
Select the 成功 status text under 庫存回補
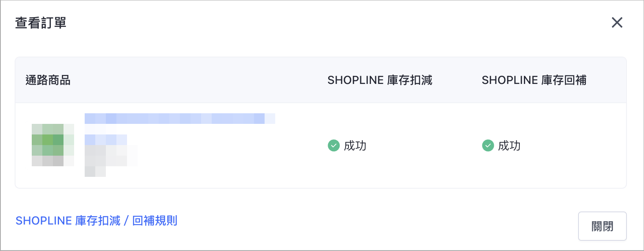[509, 145]
